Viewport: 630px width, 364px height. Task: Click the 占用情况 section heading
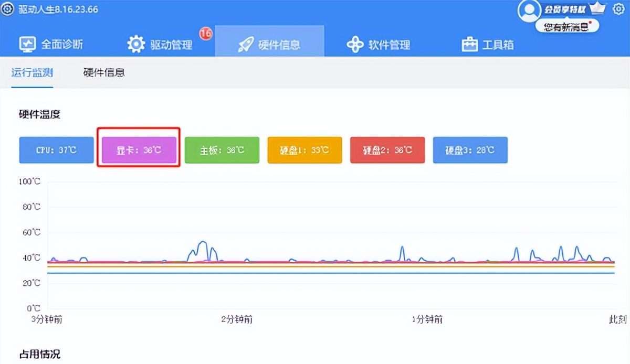coord(40,354)
